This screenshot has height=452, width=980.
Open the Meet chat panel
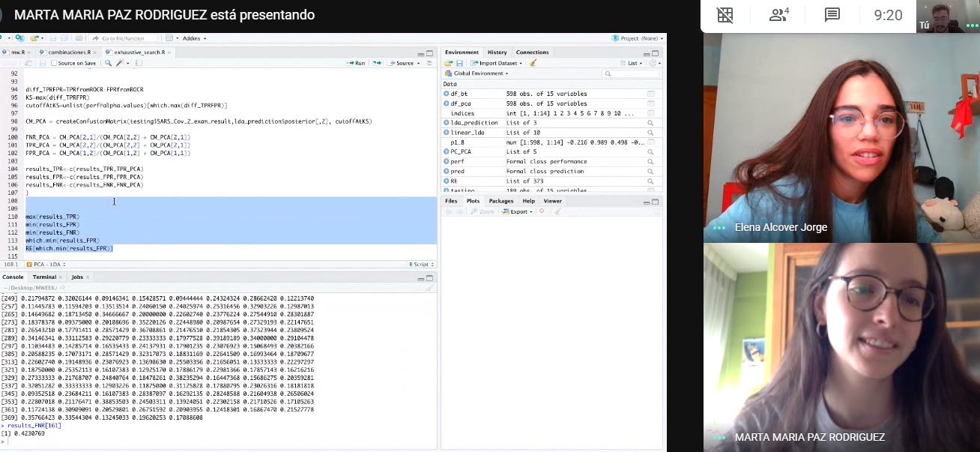pos(832,15)
